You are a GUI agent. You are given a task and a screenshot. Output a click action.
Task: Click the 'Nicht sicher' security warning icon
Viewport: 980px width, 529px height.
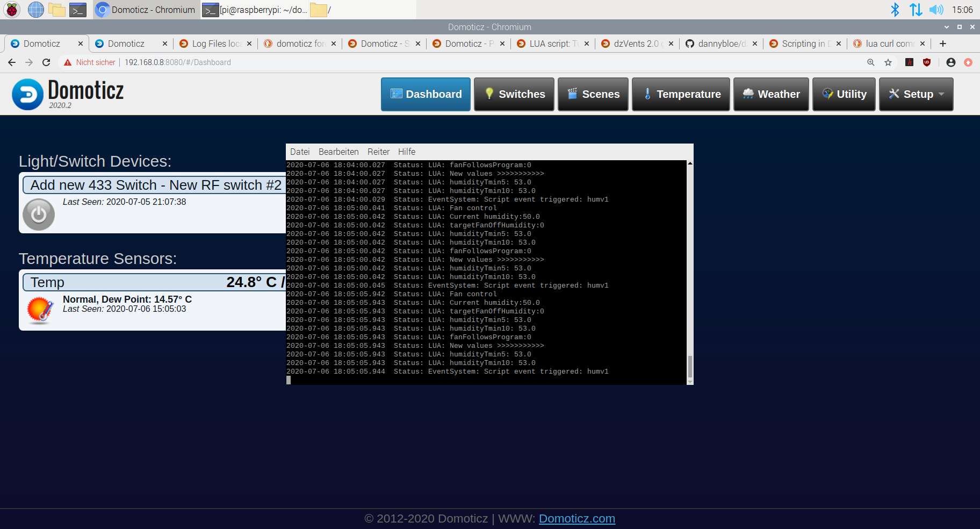68,62
